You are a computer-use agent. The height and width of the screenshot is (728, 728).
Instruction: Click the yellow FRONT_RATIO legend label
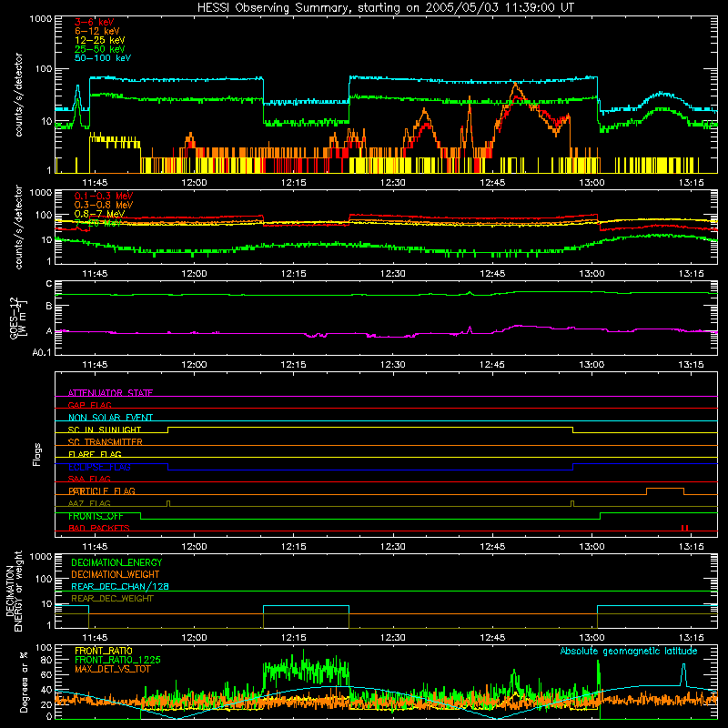(104, 651)
